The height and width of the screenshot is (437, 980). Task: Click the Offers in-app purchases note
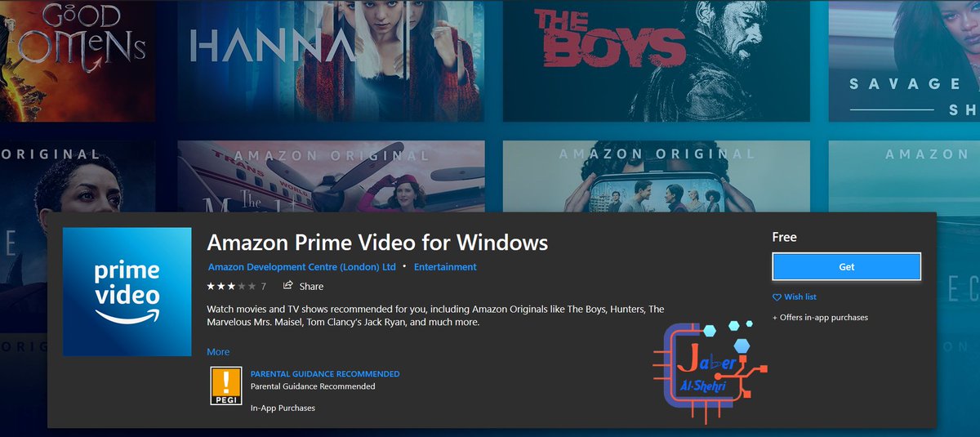[820, 317]
